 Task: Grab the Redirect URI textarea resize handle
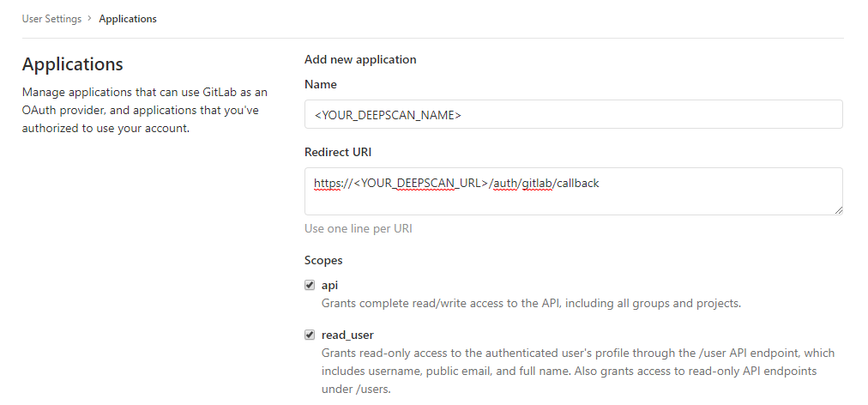[x=838, y=210]
